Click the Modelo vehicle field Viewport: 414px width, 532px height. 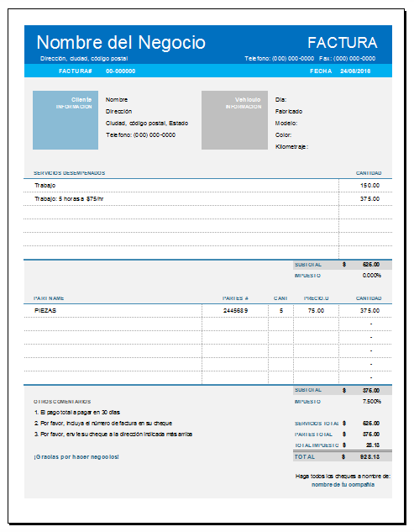coord(286,124)
